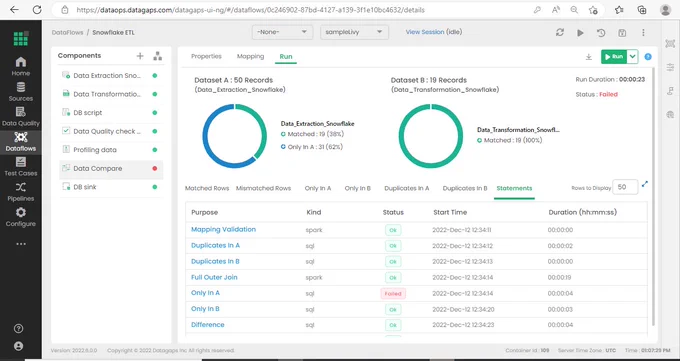The width and height of the screenshot is (680, 361).
Task: Switch to the Mapping tab
Action: pos(250,56)
